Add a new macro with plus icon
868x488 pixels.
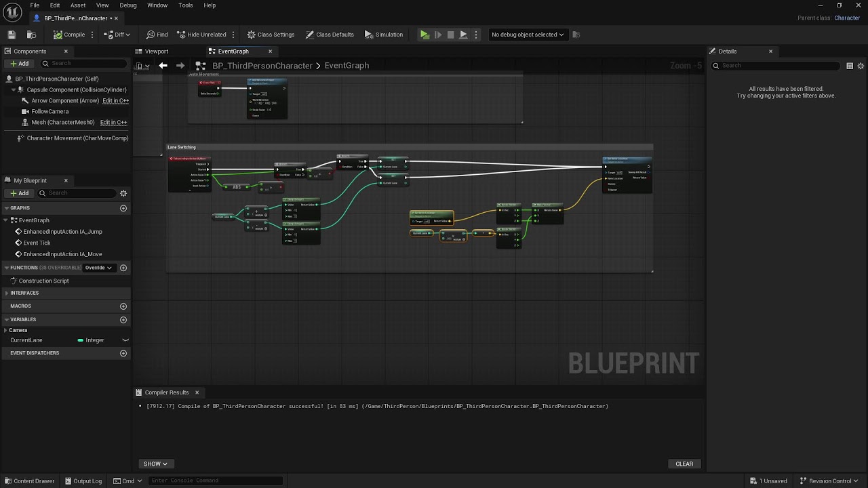(123, 306)
